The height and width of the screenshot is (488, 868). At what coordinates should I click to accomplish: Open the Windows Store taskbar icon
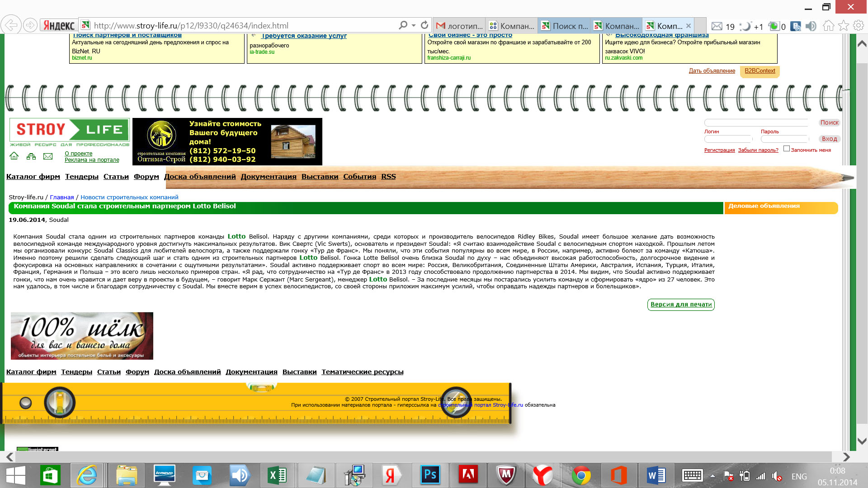51,475
